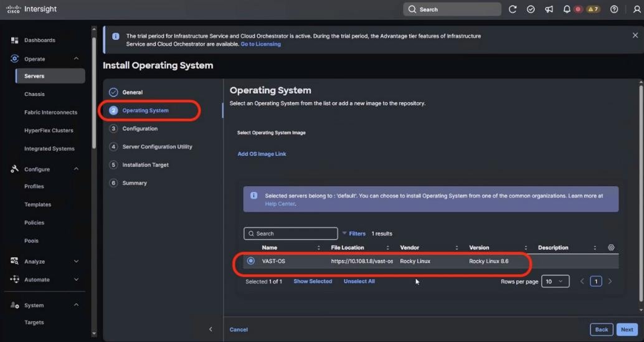Sort by the Version column arrows
Viewport: 644px width, 342px height.
click(526, 247)
